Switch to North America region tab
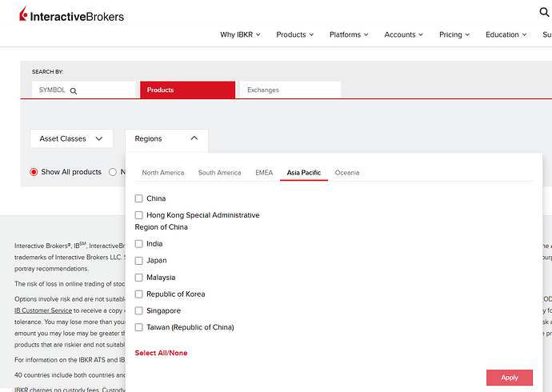The image size is (552, 392). pyautogui.click(x=163, y=173)
